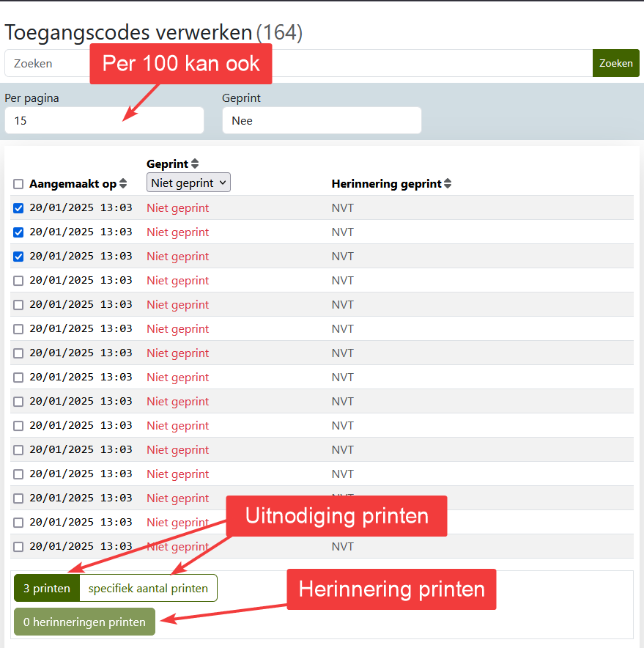Uncheck the first selected row
The width and height of the screenshot is (644, 648).
point(18,207)
